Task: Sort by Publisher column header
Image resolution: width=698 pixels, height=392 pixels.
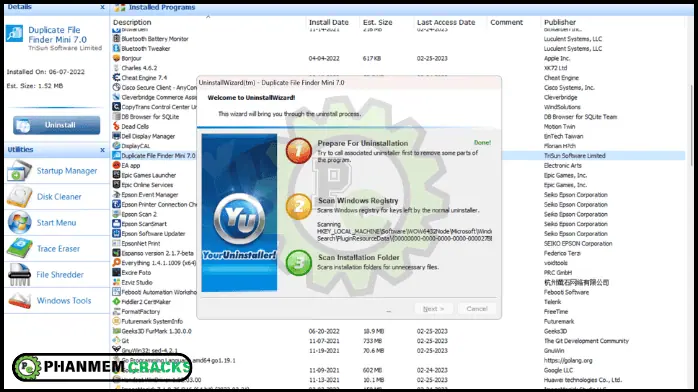Action: [560, 22]
